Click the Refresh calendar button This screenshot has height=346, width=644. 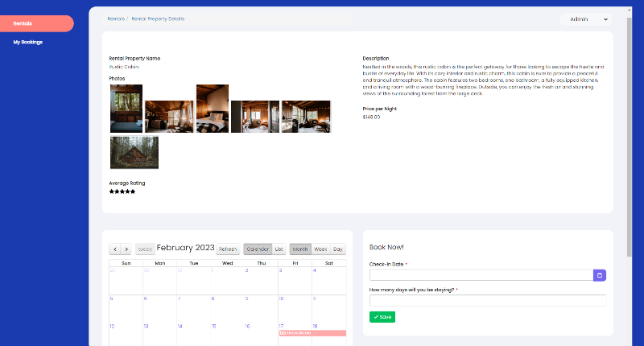228,249
